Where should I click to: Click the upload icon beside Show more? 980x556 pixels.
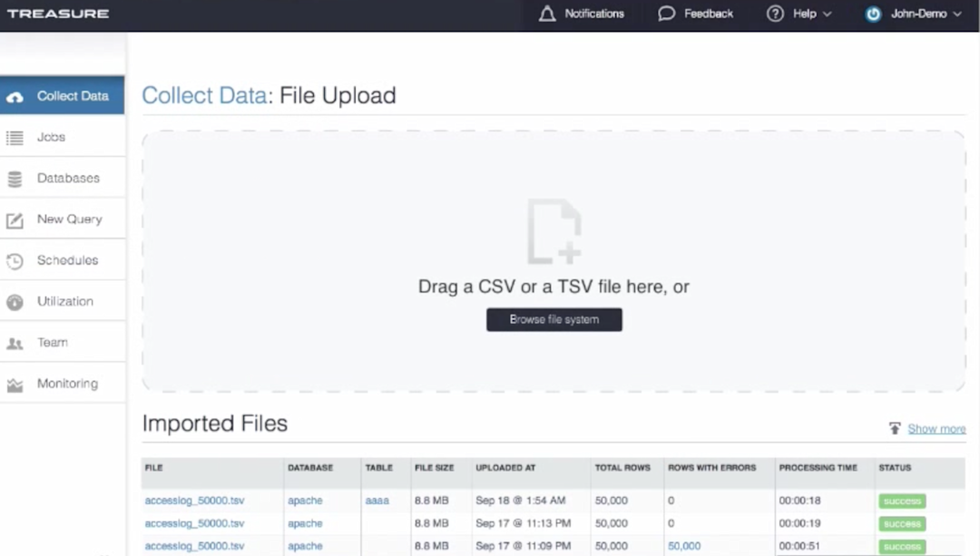tap(895, 428)
